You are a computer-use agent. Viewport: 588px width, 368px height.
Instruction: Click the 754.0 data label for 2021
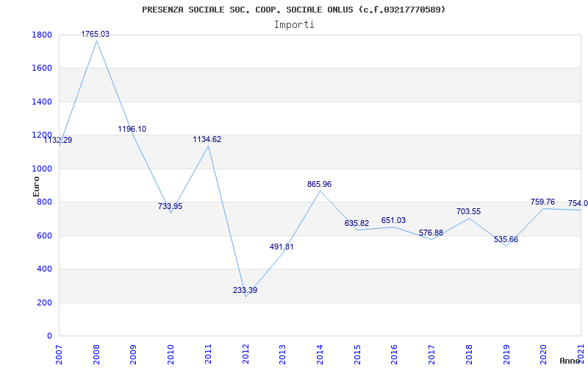[x=578, y=204]
